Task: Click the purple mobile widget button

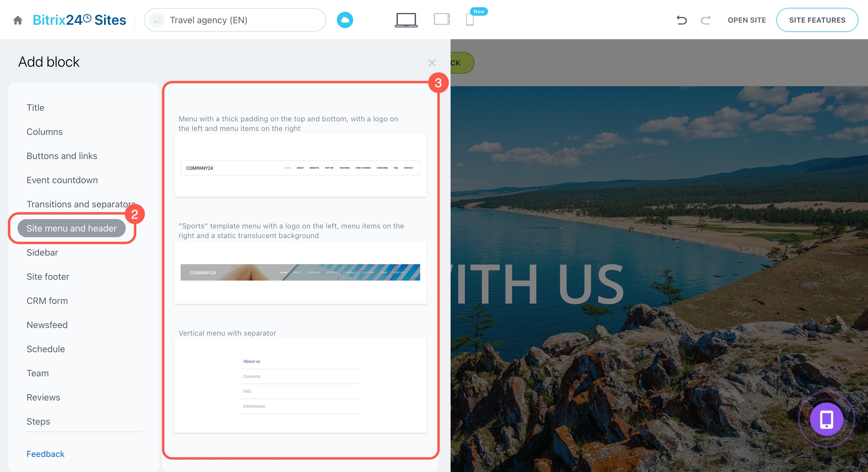Action: 827,419
